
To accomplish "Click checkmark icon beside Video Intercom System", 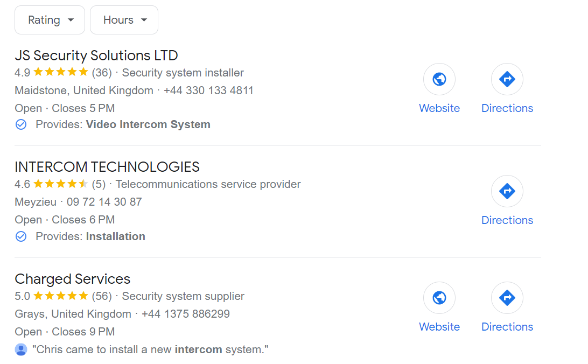I will pos(20,124).
